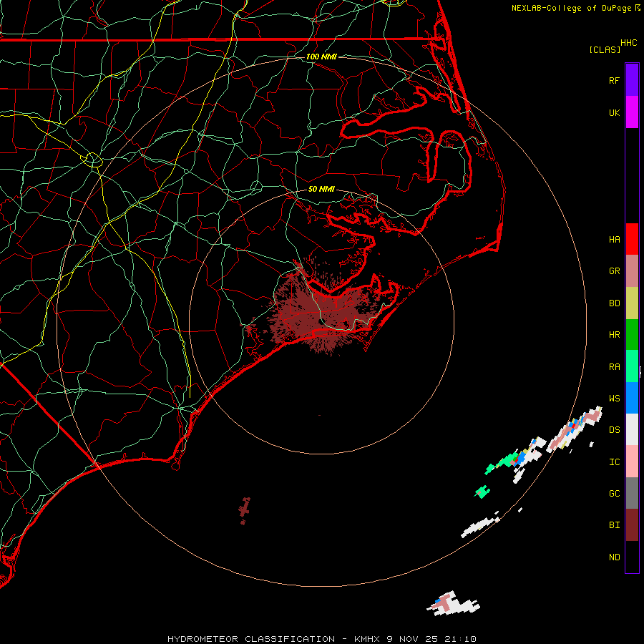This screenshot has height=644, width=644.
Task: Select the GR pinkish-brown legend swatch
Action: pos(632,271)
